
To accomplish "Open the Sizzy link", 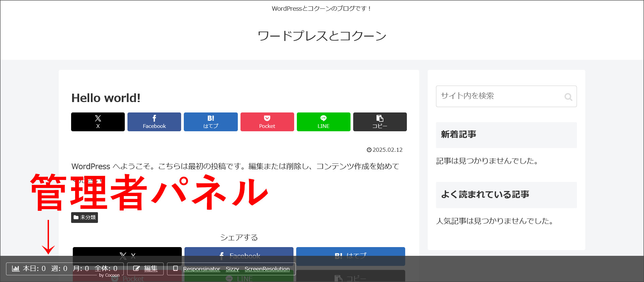I will pyautogui.click(x=232, y=269).
